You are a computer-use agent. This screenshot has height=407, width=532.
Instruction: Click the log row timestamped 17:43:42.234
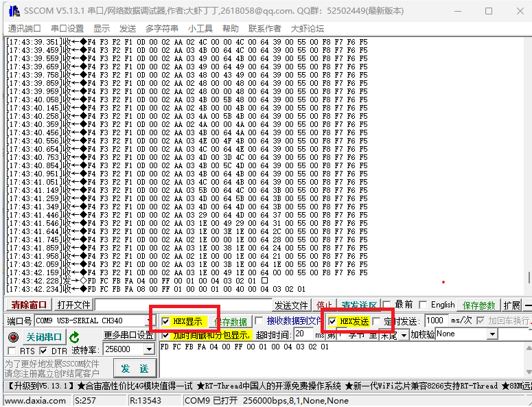pos(156,290)
